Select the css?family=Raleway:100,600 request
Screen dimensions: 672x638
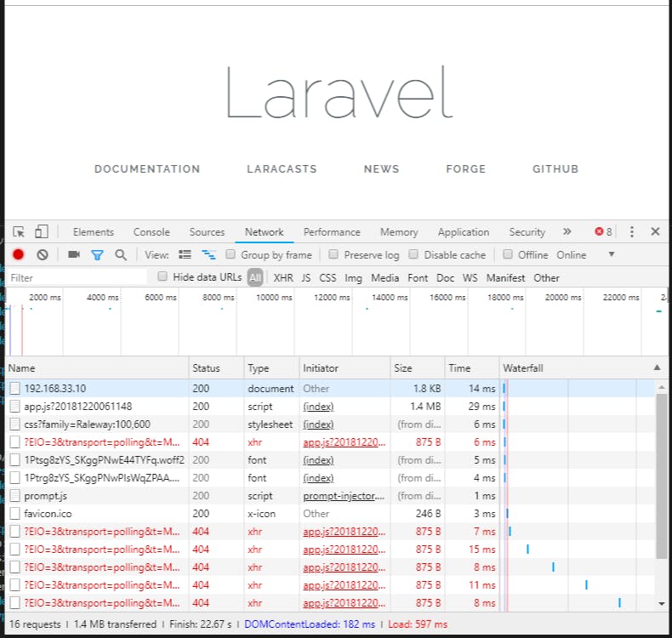coord(330,424)
